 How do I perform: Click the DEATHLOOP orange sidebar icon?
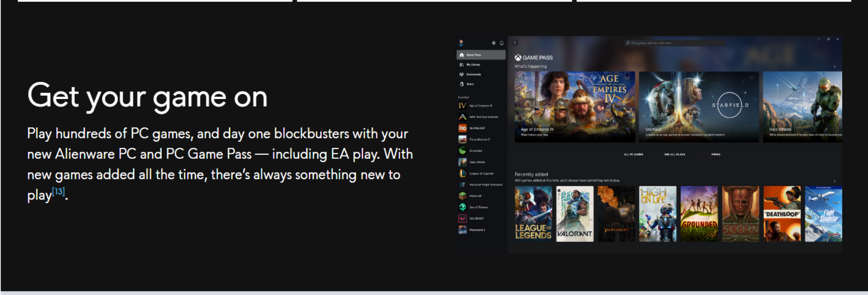coord(463,128)
